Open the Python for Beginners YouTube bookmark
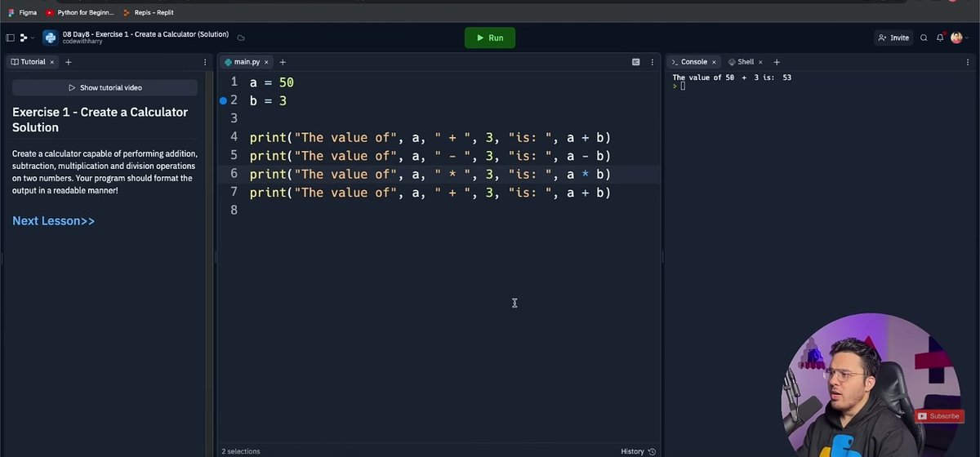 pyautogui.click(x=80, y=12)
